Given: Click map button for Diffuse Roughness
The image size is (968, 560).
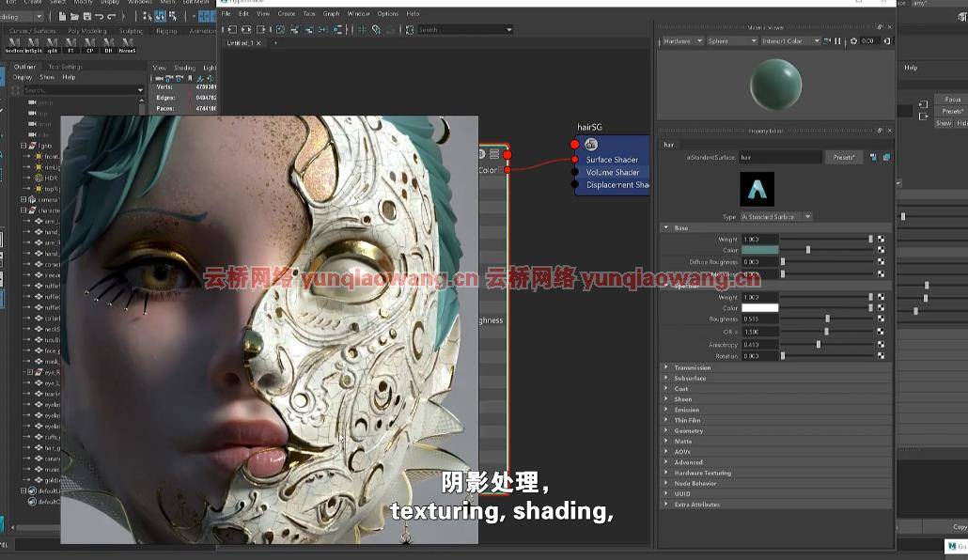Looking at the screenshot, I should click(x=881, y=262).
